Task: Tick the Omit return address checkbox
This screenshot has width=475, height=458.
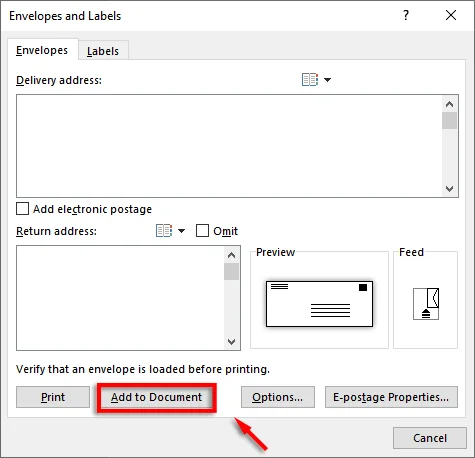Action: pos(202,231)
